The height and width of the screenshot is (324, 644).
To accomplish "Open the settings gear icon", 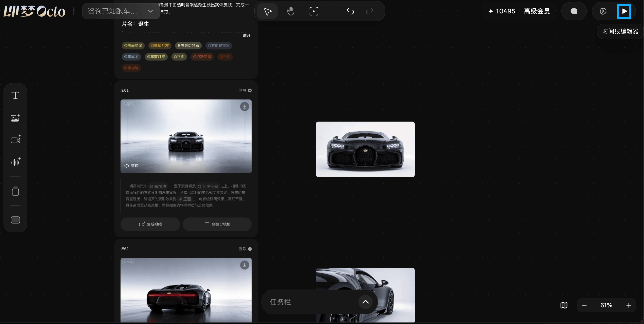I will point(603,11).
